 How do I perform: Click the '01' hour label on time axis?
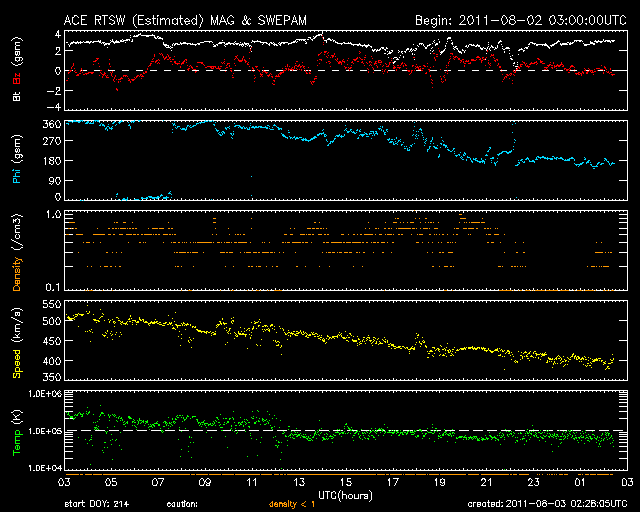click(x=580, y=483)
